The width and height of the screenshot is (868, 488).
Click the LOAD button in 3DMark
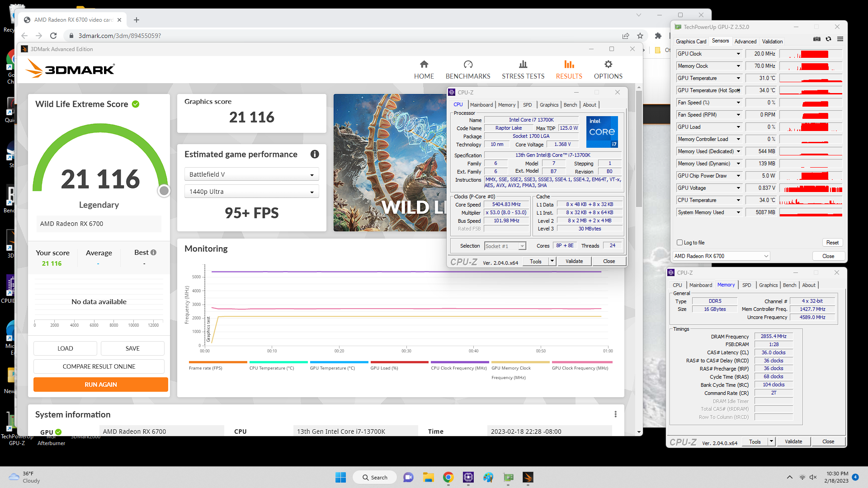65,348
